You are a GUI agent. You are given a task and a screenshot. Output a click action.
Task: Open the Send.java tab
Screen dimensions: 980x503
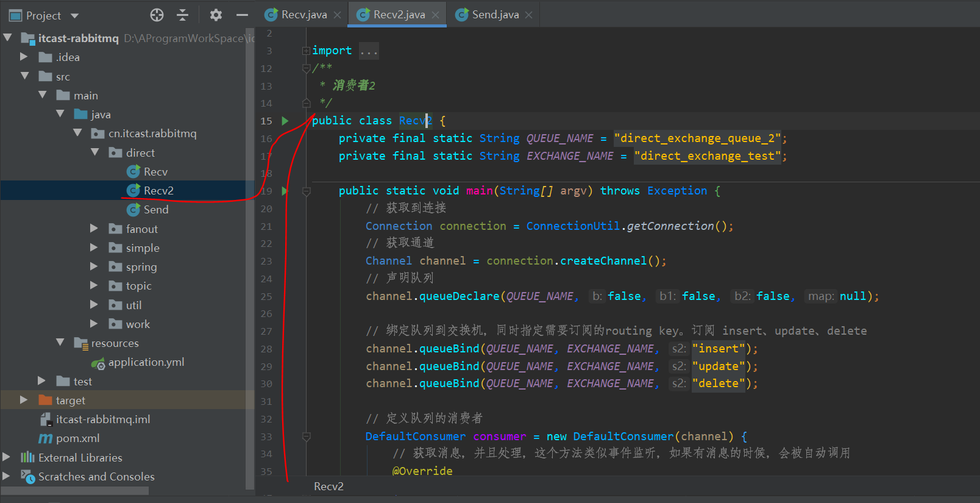click(495, 15)
